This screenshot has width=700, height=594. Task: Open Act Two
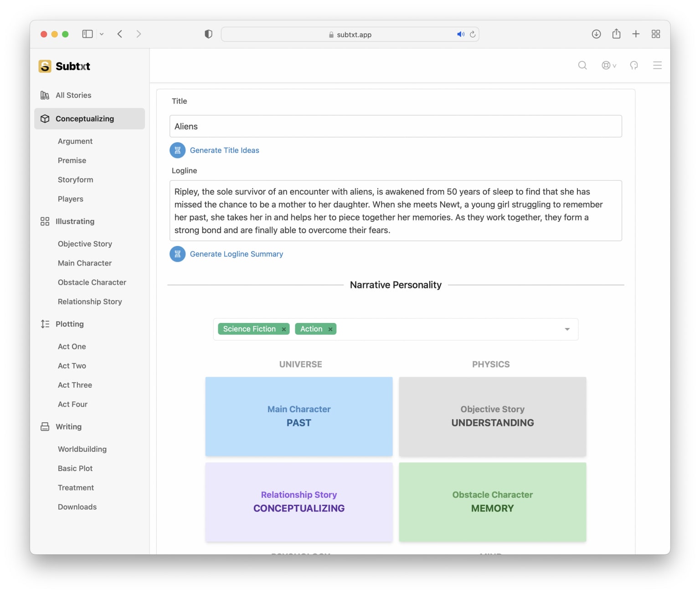pos(72,366)
